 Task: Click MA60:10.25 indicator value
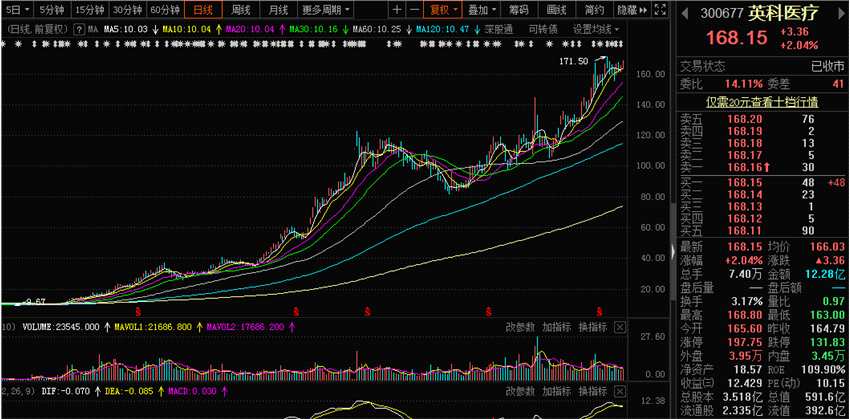pos(377,29)
